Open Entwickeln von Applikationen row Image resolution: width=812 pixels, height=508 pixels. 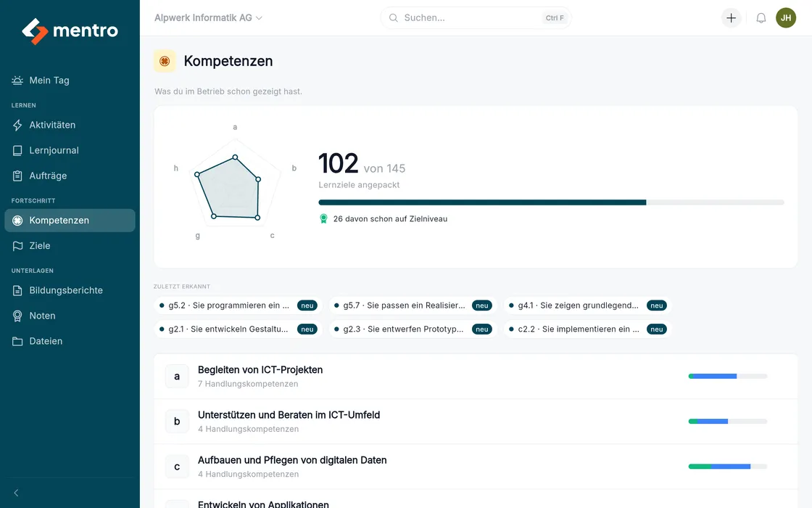[x=476, y=499]
